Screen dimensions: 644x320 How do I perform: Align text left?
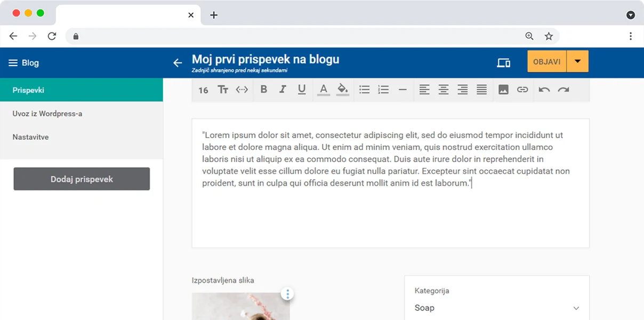(424, 90)
